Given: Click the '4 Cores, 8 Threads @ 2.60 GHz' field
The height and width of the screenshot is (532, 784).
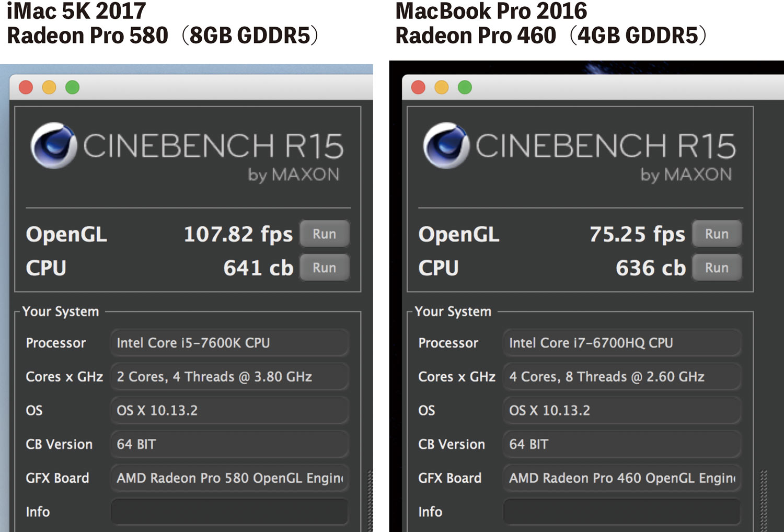Looking at the screenshot, I should coord(622,377).
